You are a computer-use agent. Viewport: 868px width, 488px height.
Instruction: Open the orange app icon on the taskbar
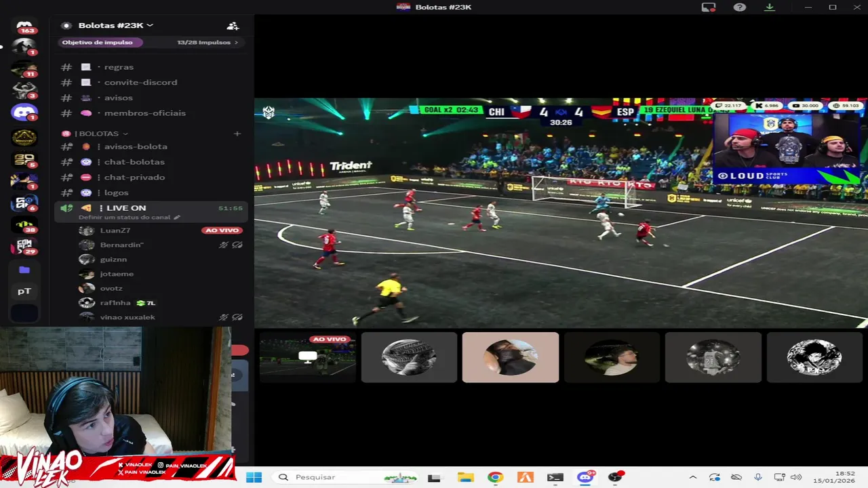pyautogui.click(x=525, y=477)
